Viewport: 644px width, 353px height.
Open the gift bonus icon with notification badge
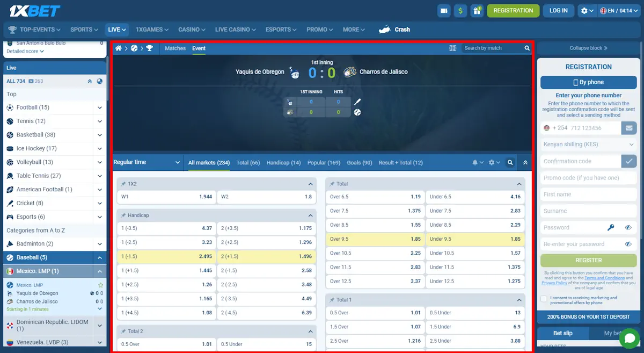coord(477,10)
